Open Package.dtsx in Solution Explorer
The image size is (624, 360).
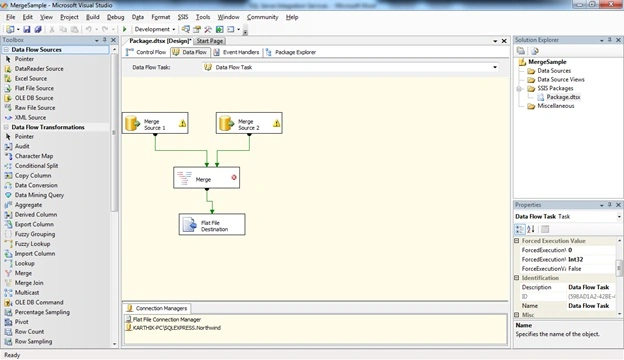(563, 97)
